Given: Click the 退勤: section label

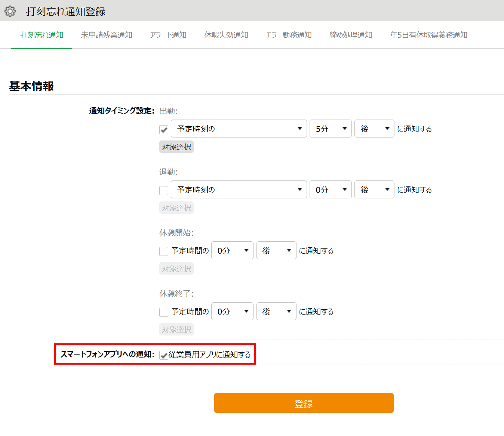Looking at the screenshot, I should (x=169, y=172).
